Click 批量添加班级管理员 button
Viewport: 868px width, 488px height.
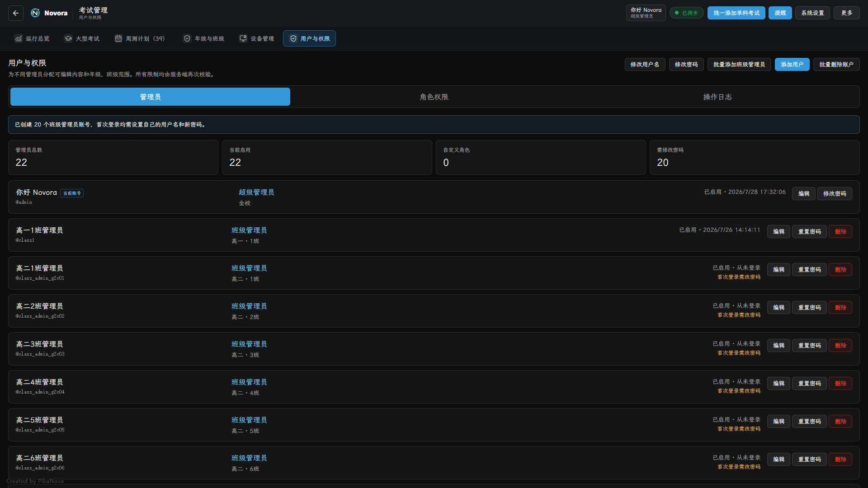point(739,65)
